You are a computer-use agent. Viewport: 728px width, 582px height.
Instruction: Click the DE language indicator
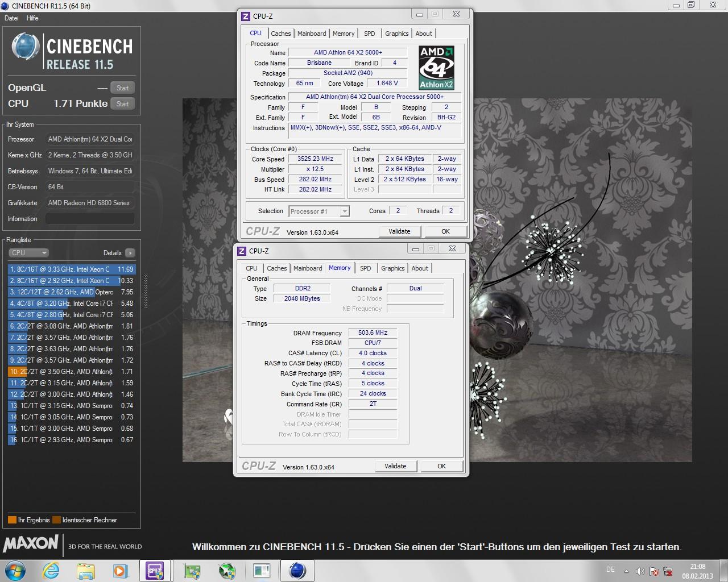pos(610,569)
